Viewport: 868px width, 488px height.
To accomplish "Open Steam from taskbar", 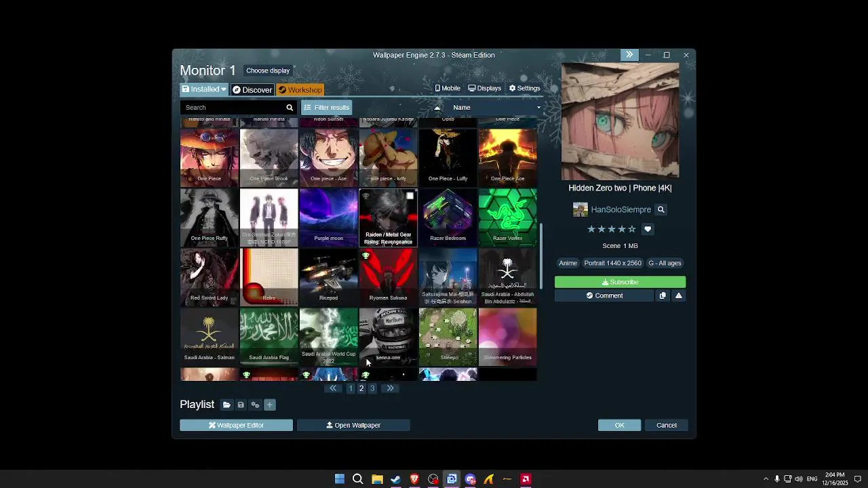I will (x=396, y=479).
